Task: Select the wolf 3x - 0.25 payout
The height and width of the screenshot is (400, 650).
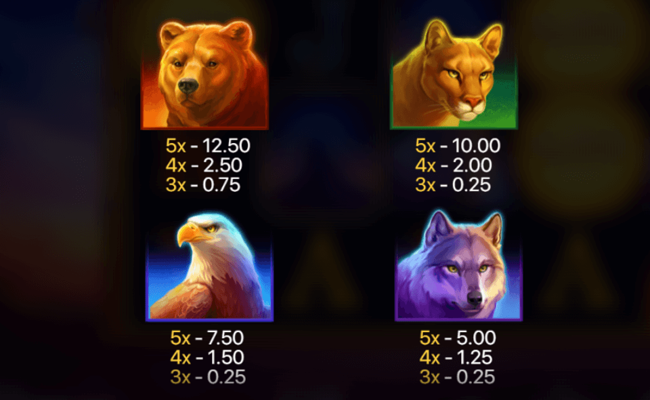Action: click(x=457, y=377)
